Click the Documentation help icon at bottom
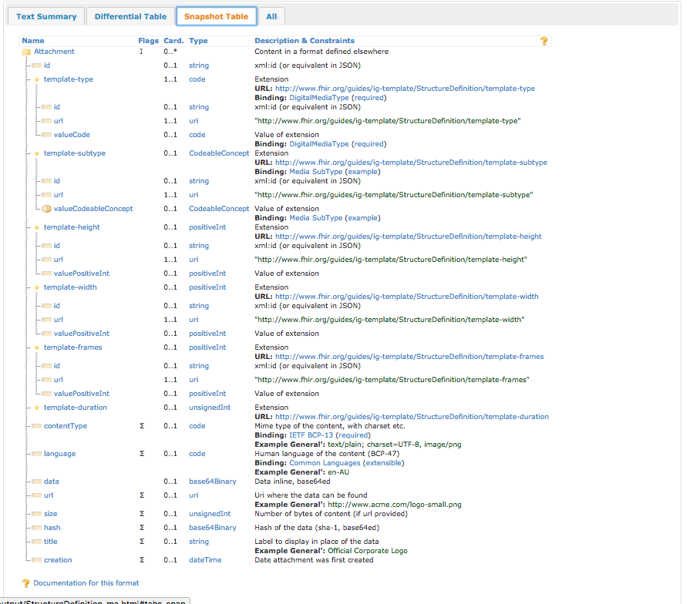 click(x=26, y=583)
